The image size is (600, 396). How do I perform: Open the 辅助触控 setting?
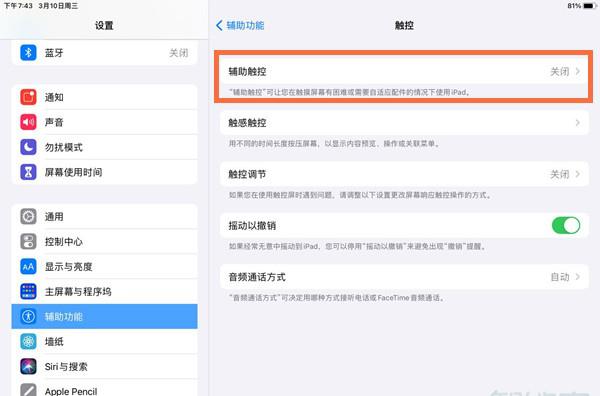pyautogui.click(x=404, y=71)
